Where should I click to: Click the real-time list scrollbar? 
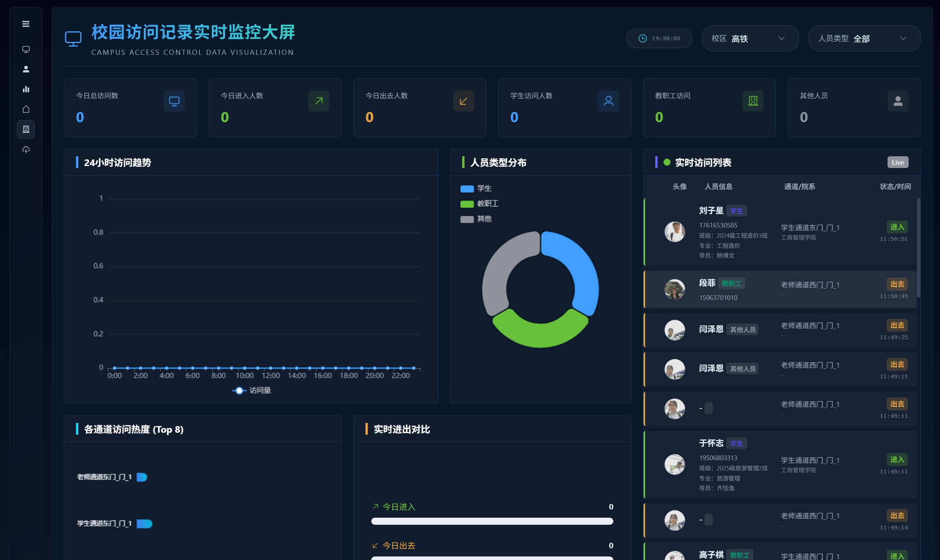(918, 248)
